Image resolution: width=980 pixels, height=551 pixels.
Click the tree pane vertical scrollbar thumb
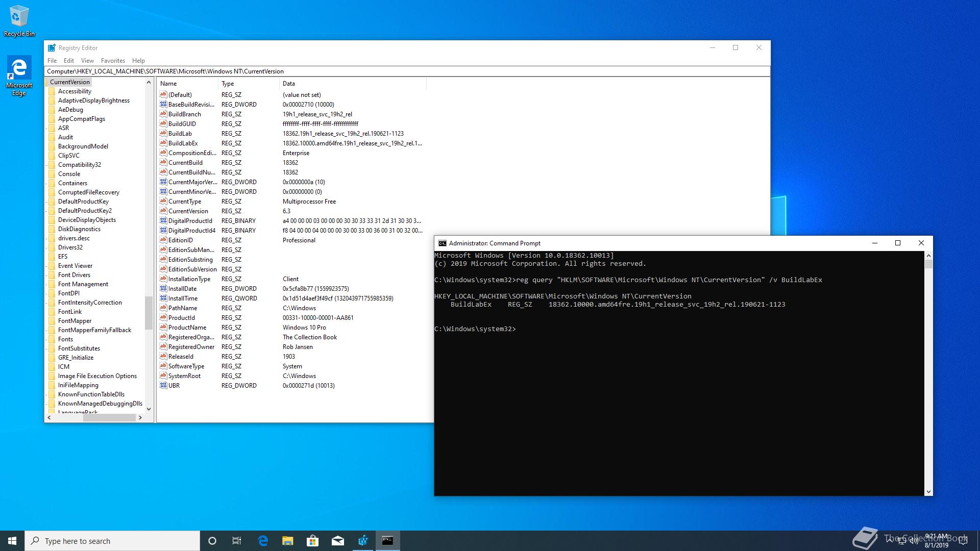(149, 313)
